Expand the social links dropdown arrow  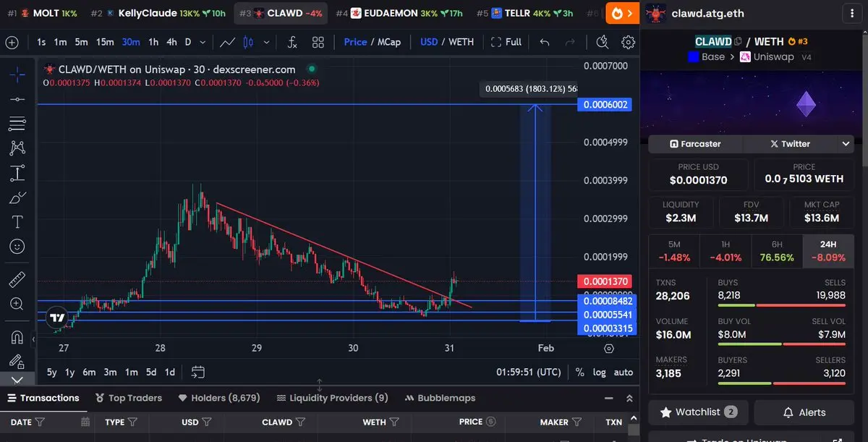(846, 144)
